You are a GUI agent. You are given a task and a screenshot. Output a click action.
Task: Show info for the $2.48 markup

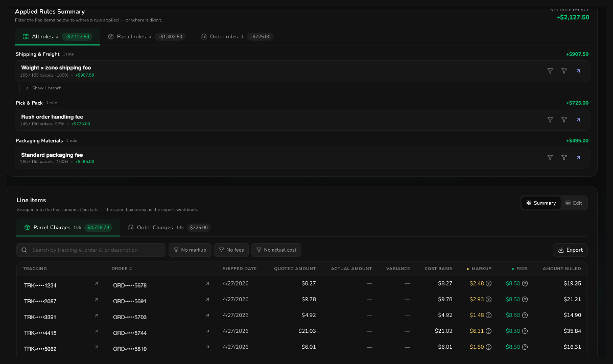tap(488, 283)
